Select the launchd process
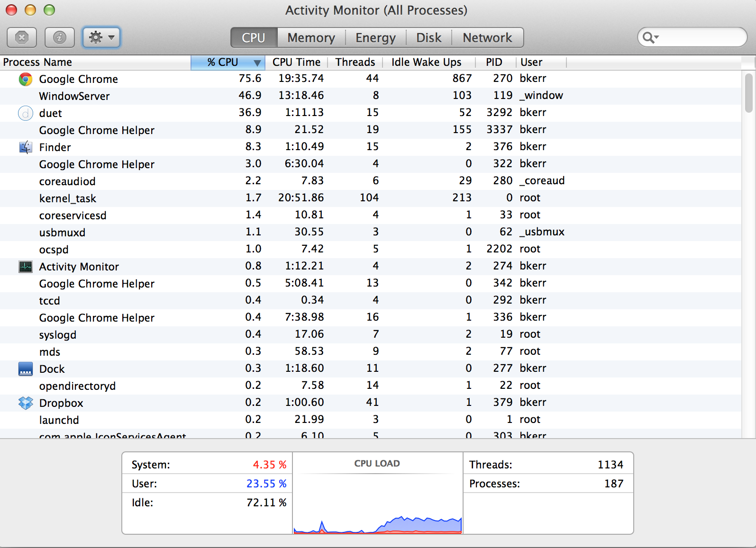 [371, 420]
